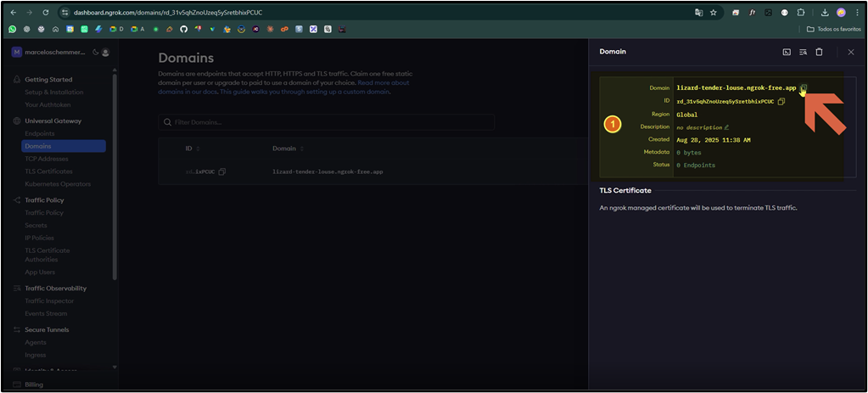This screenshot has height=393, width=868.
Task: Click the '0 bytes' metadata value
Action: click(x=689, y=152)
